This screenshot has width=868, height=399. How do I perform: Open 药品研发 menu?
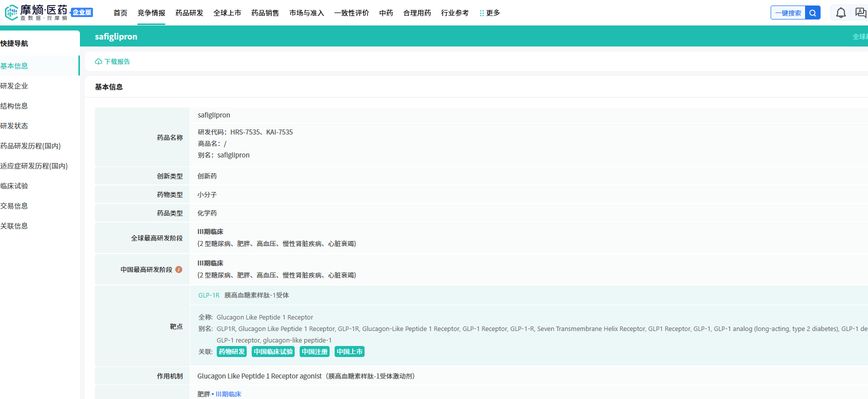pos(189,13)
